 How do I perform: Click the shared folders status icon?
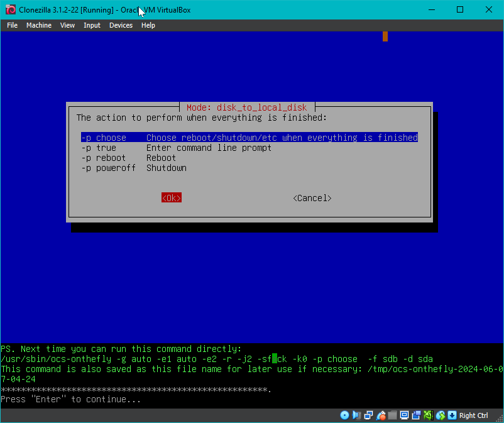coord(392,415)
